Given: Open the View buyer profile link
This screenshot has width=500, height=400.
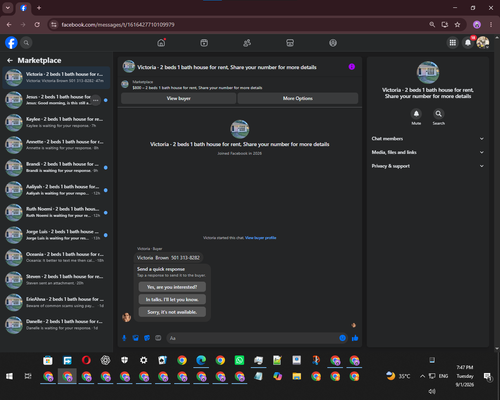Looking at the screenshot, I should (x=261, y=238).
